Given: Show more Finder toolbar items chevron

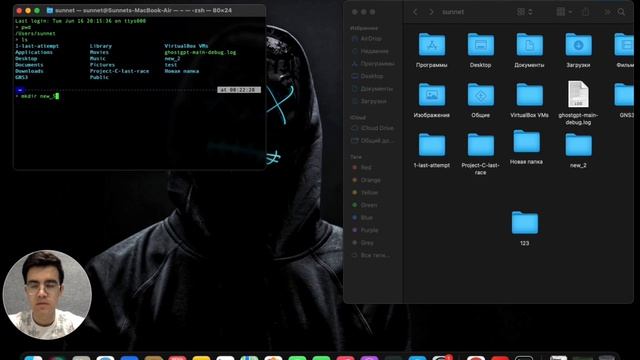Looking at the screenshot, I should tap(607, 12).
